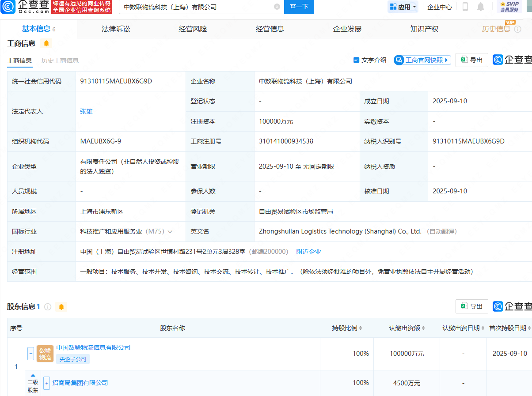This screenshot has height=396, width=532.
Task: Select the 工商信息 sub-tab
Action: coord(19,60)
